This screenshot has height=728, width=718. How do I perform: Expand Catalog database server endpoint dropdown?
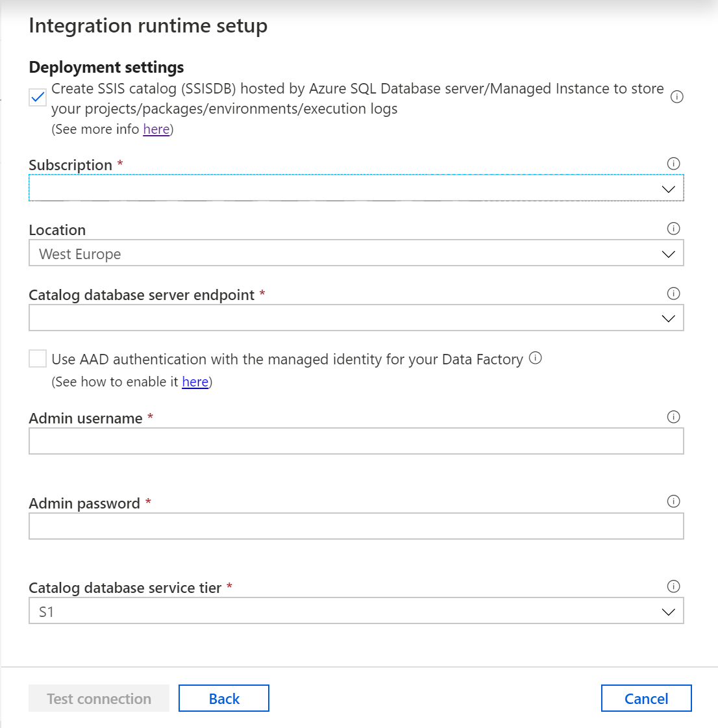pos(356,318)
